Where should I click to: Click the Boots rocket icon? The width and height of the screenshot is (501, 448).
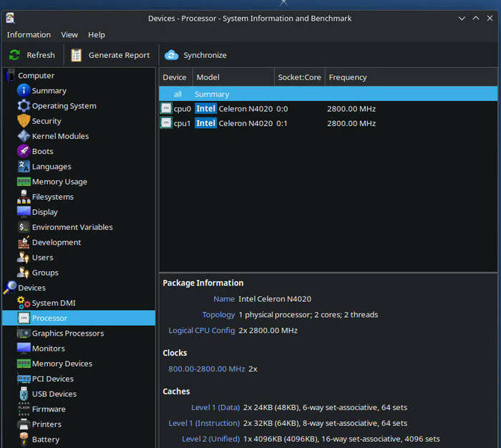[x=24, y=151]
